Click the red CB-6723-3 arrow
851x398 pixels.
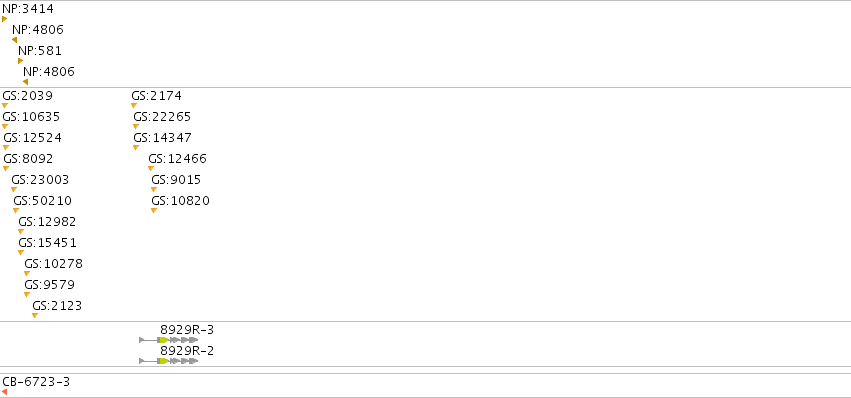coord(4,391)
